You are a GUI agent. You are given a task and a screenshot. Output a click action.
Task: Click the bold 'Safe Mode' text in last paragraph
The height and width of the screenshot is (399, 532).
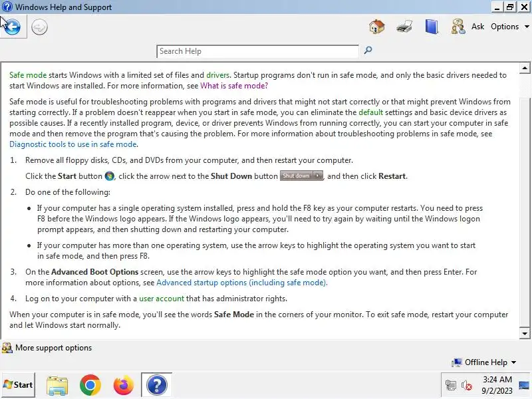pos(234,315)
